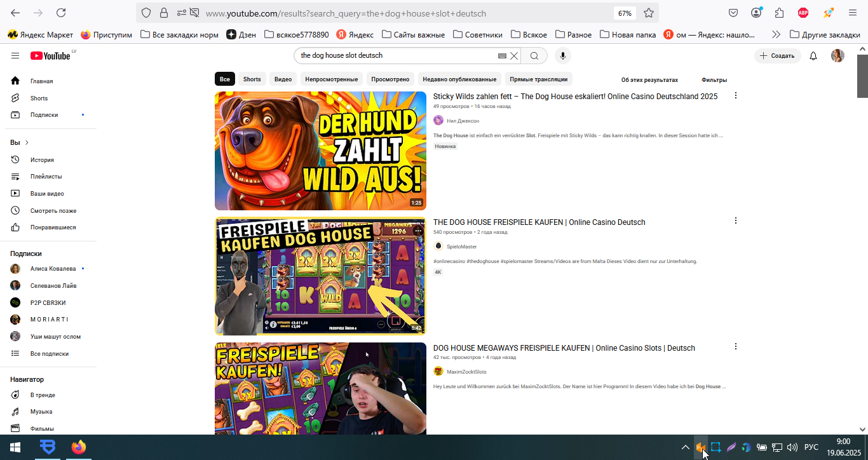Expand the Вы section chevron
The image size is (868, 460).
pos(27,142)
